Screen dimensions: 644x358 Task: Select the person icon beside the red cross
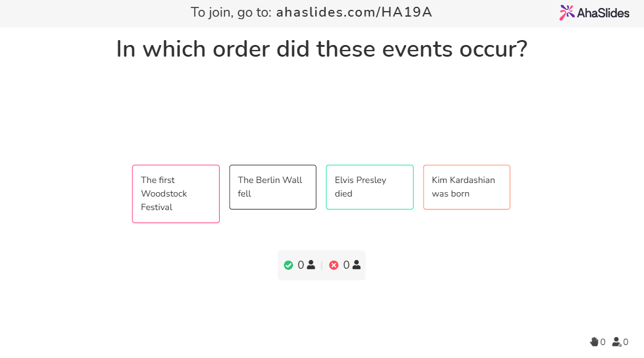tap(356, 264)
